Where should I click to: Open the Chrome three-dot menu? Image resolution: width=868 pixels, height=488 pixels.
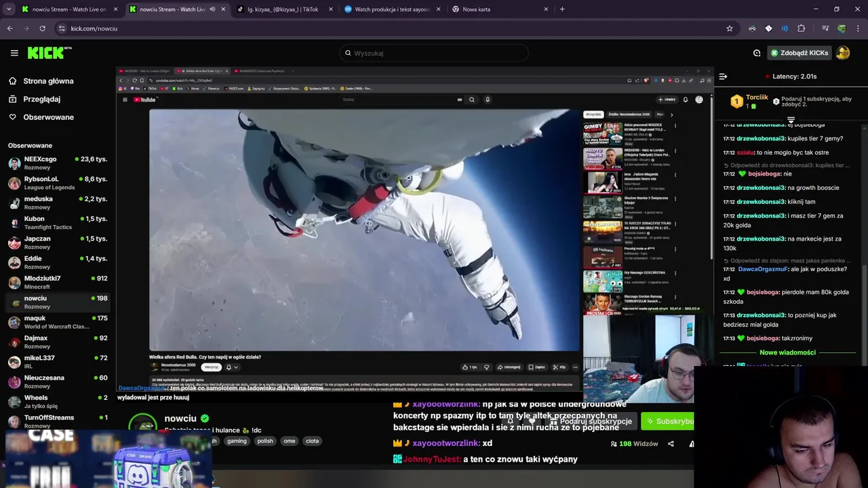(x=859, y=28)
